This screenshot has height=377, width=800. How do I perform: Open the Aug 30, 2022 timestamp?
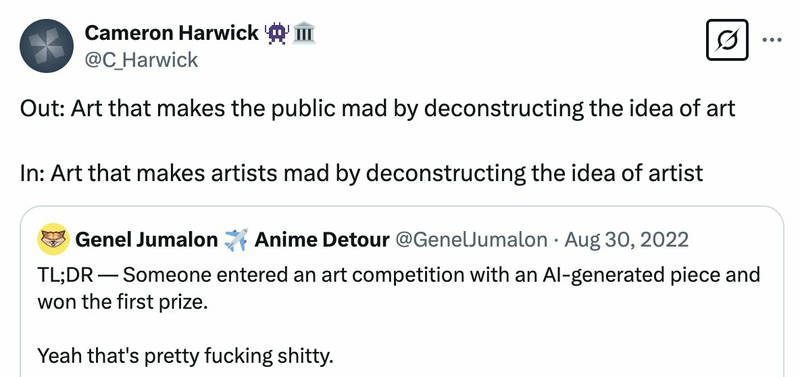626,239
